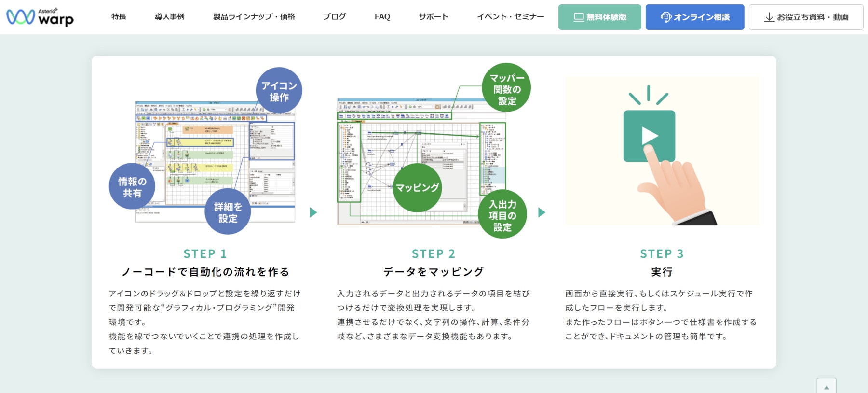The width and height of the screenshot is (868, 393).
Task: Click the laptop icon in 無料体験版 button
Action: pos(578,17)
